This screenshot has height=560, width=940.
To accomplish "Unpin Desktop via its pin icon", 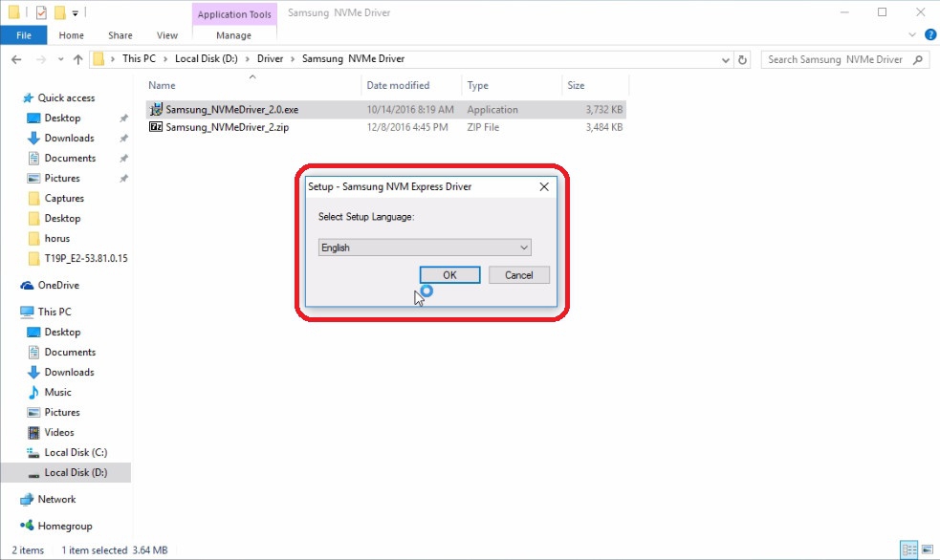I will point(123,118).
